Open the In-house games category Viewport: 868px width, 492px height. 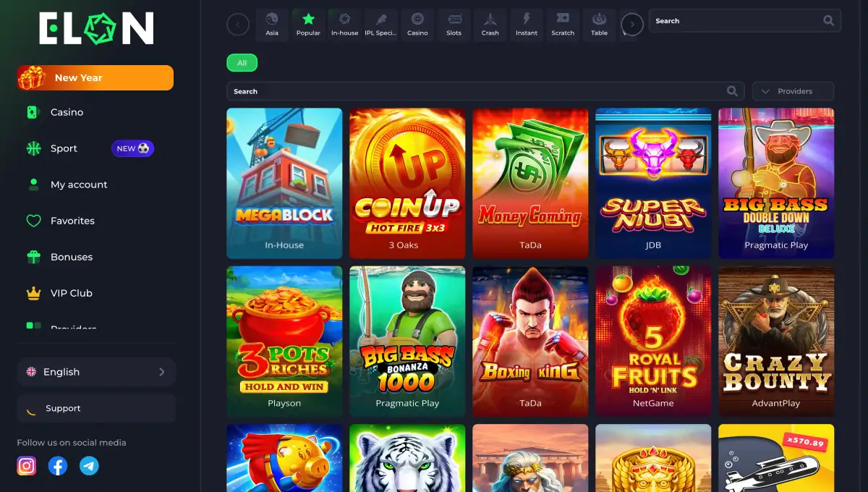click(x=344, y=24)
